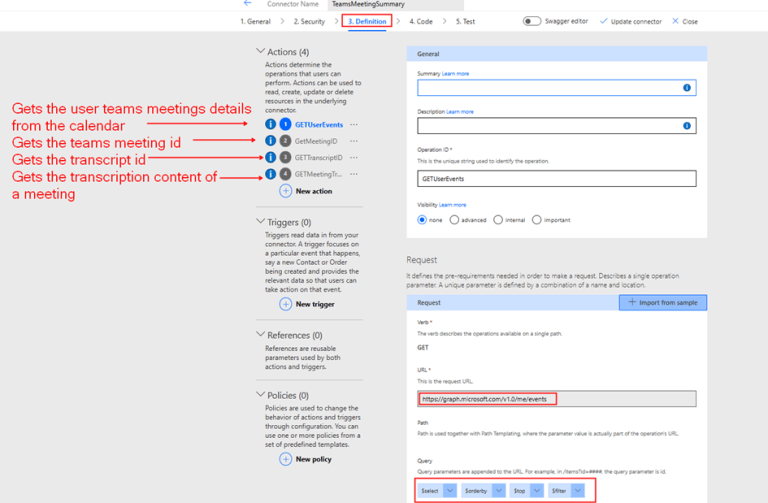This screenshot has height=503, width=768.
Task: Select the 'internal' visibility radio button
Action: click(x=498, y=220)
